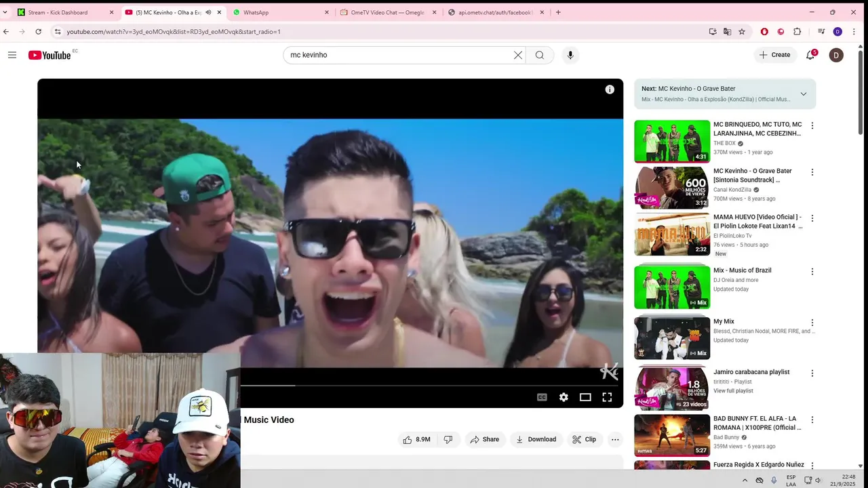Switch to the api.ometv.chat tab
This screenshot has width=868, height=488.
tap(496, 12)
